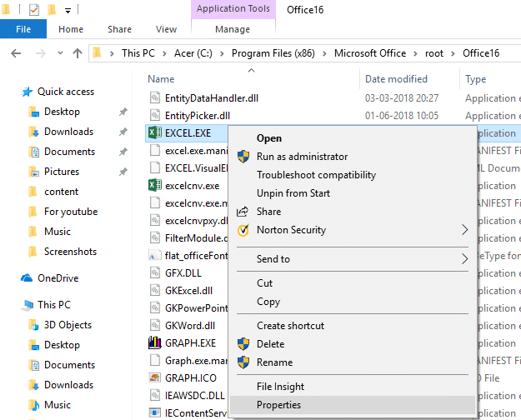The height and width of the screenshot is (420, 521).
Task: Select the GKWord.dll file
Action: (190, 325)
